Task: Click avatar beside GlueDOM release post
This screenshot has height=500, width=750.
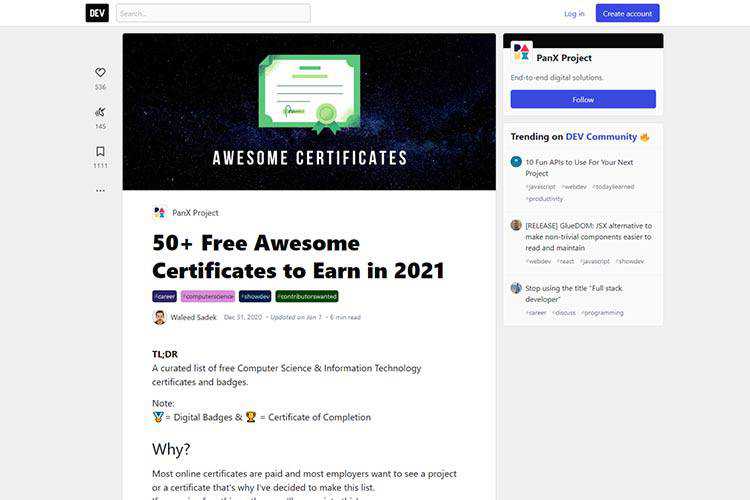Action: click(516, 225)
